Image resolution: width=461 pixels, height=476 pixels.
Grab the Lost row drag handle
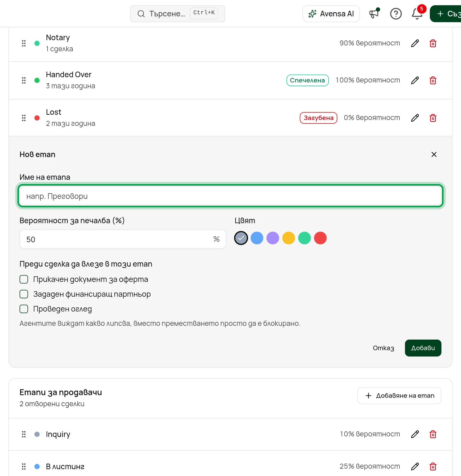[x=24, y=118]
